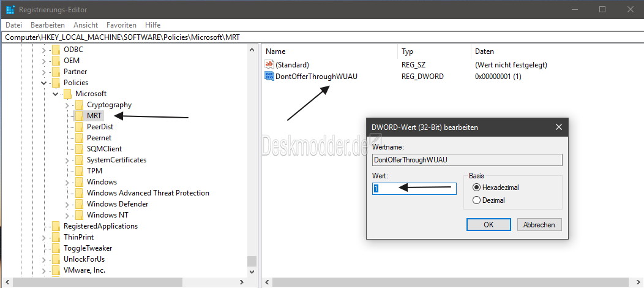Select the VMware, Inc. folder icon
The height and width of the screenshot is (288, 644).
click(56, 270)
